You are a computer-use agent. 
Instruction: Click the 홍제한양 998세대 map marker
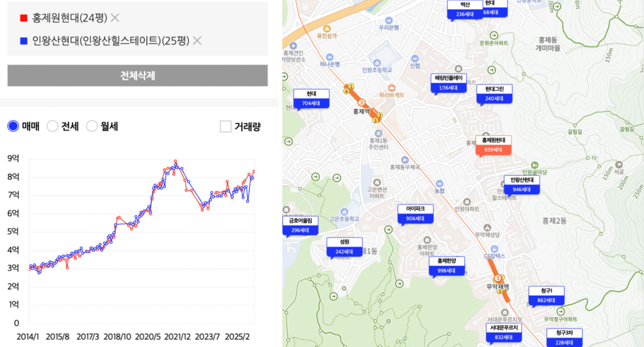pos(446,266)
